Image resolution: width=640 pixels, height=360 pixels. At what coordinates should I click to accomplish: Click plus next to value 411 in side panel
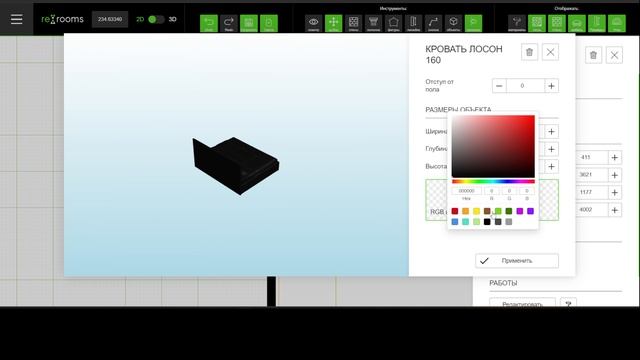pyautogui.click(x=614, y=158)
